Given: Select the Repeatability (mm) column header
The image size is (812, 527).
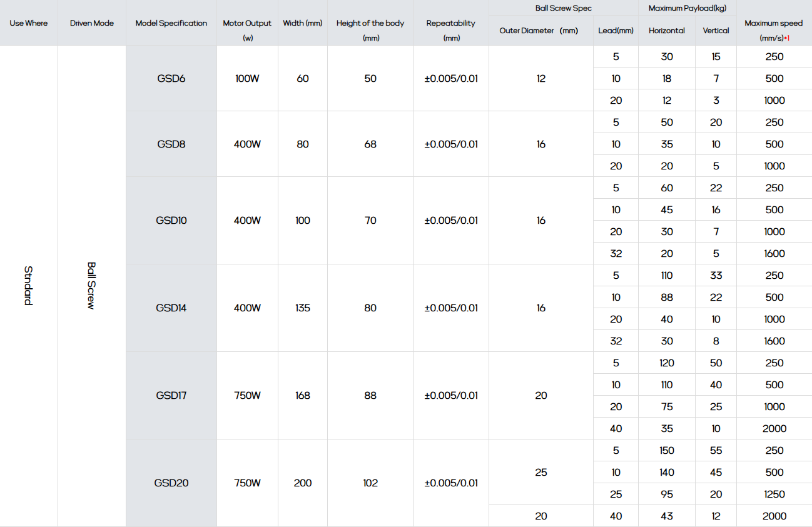Looking at the screenshot, I should tap(450, 29).
